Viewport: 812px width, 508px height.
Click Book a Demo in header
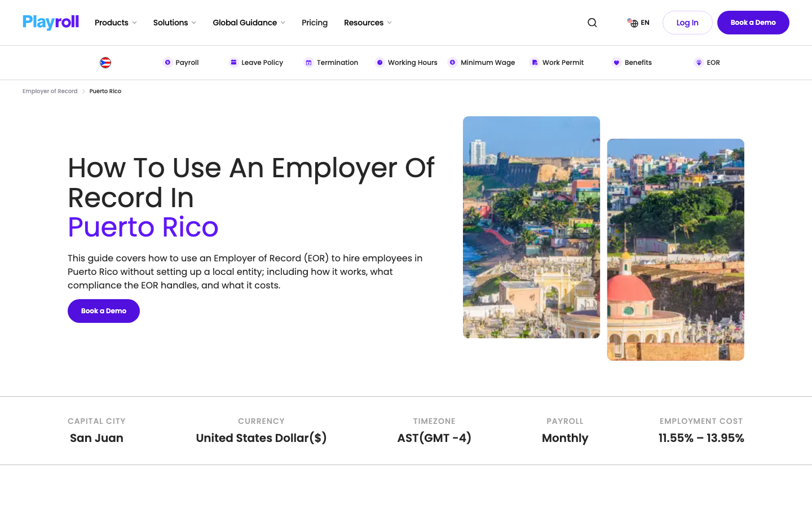click(753, 23)
